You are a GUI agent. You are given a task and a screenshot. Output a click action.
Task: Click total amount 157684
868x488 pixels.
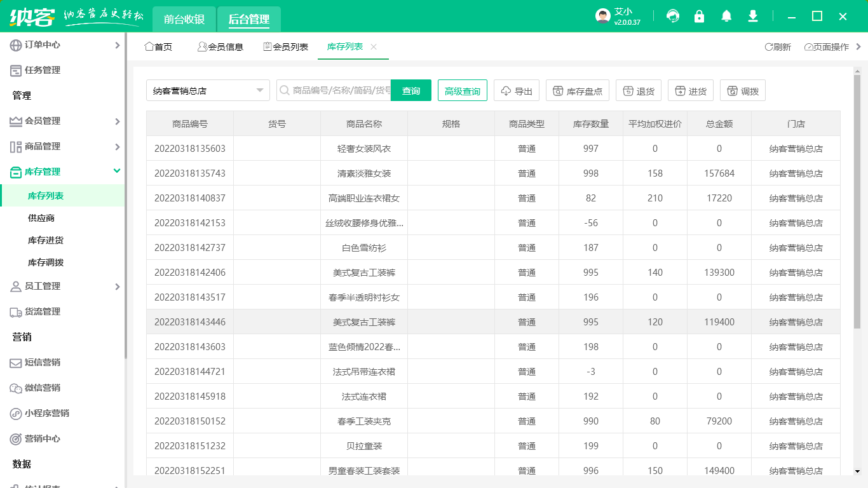(719, 173)
